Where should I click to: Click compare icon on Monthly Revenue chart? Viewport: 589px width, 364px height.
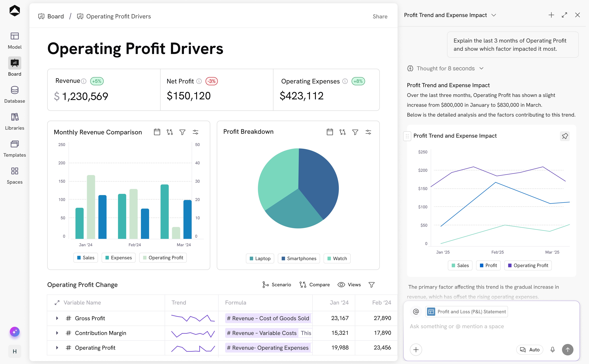170,132
